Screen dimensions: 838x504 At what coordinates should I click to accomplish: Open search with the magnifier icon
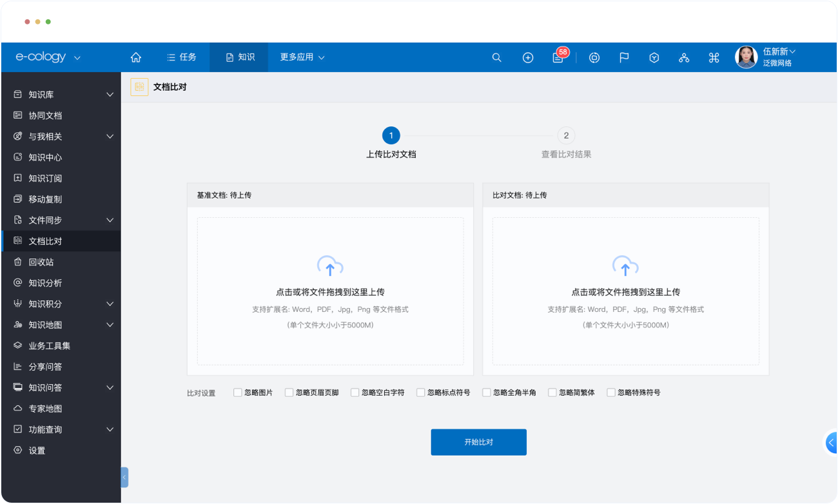(x=496, y=57)
